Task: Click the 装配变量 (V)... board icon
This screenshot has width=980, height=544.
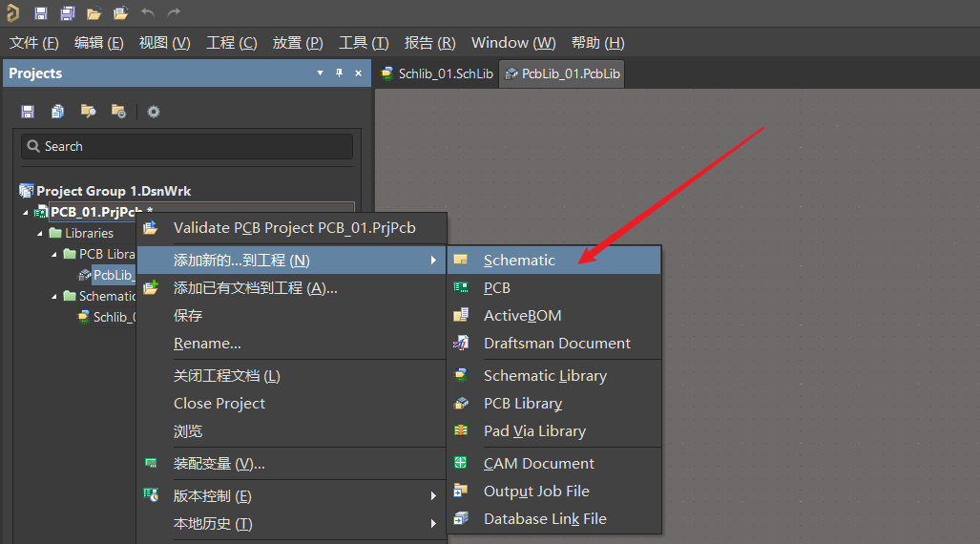Action: click(151, 463)
